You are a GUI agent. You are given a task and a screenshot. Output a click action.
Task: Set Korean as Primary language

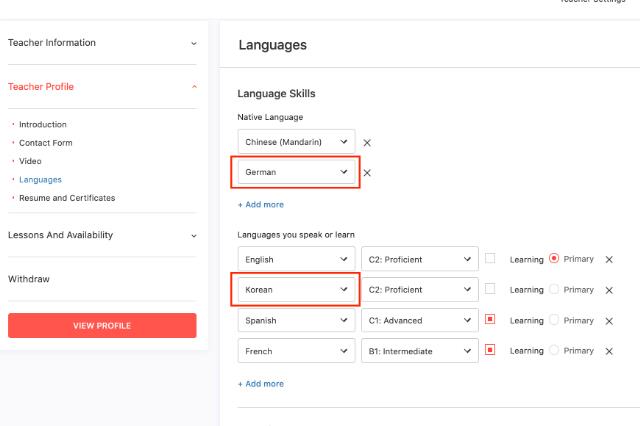(x=554, y=289)
